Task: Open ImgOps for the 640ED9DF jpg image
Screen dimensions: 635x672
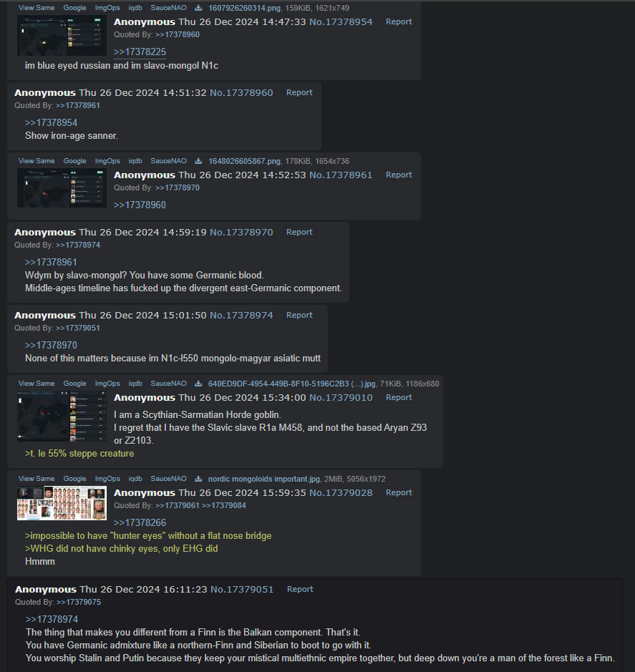Action: click(107, 384)
